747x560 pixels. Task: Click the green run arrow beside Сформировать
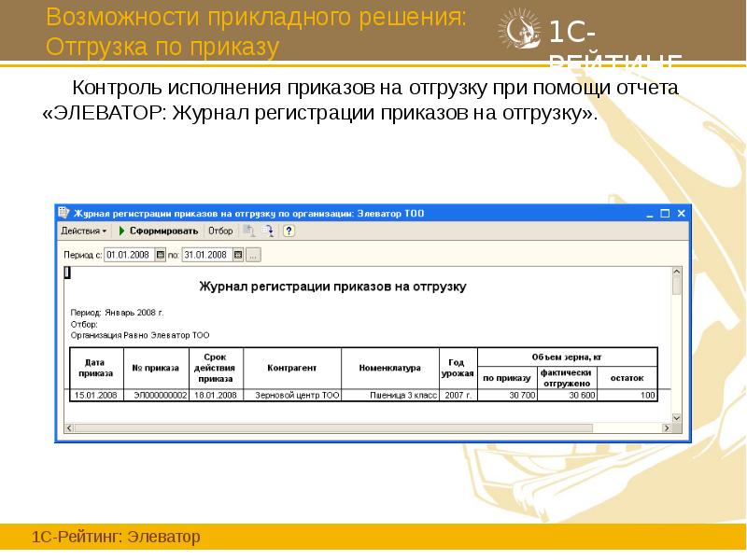122,231
